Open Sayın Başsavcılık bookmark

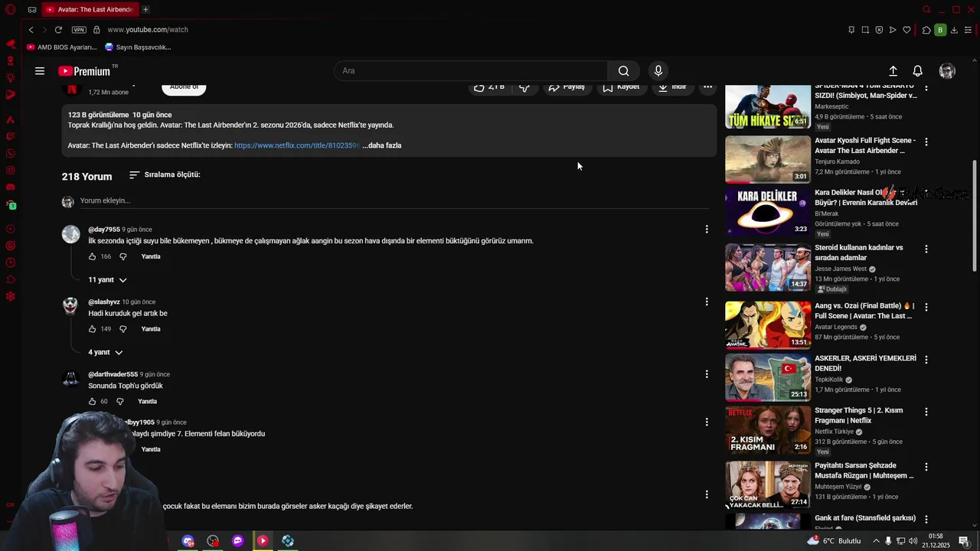(x=138, y=47)
